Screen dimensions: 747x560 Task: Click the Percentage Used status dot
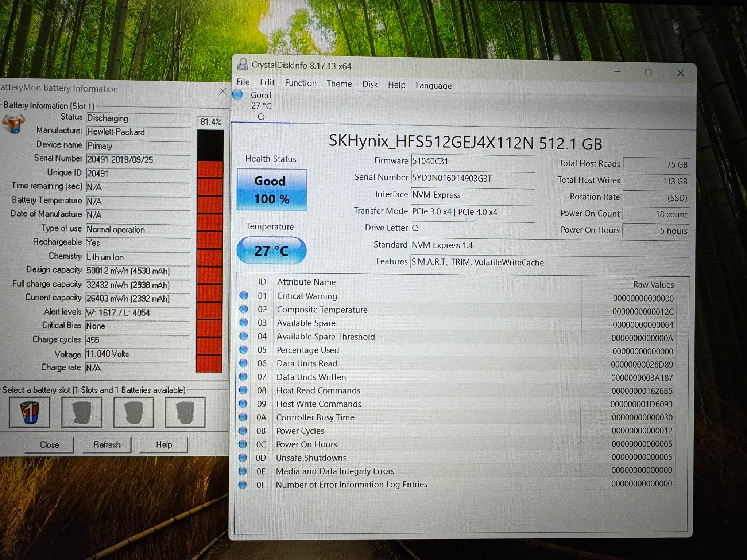243,350
